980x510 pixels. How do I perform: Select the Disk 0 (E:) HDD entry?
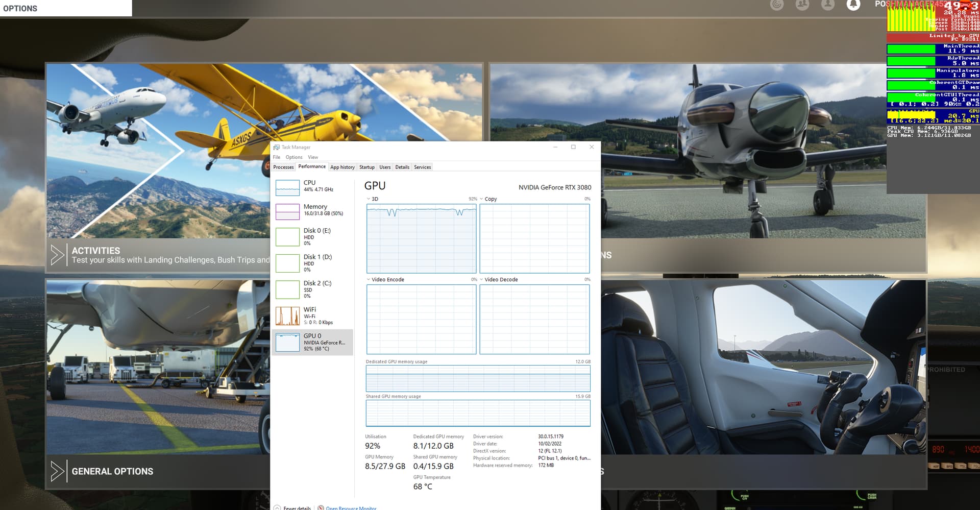click(x=313, y=237)
